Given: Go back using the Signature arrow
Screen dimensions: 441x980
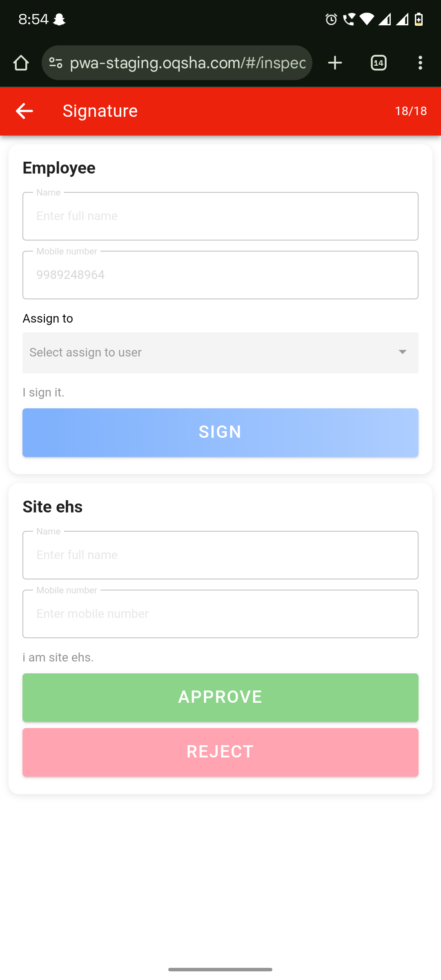Looking at the screenshot, I should tap(24, 111).
